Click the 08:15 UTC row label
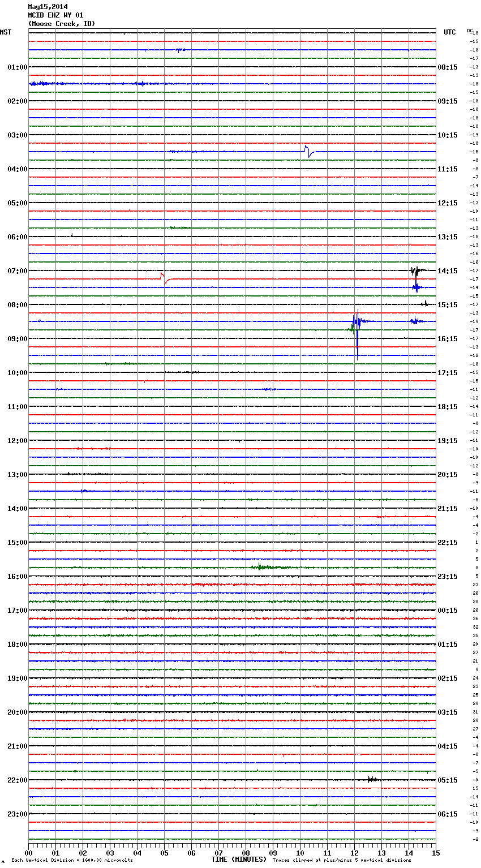 pos(448,67)
